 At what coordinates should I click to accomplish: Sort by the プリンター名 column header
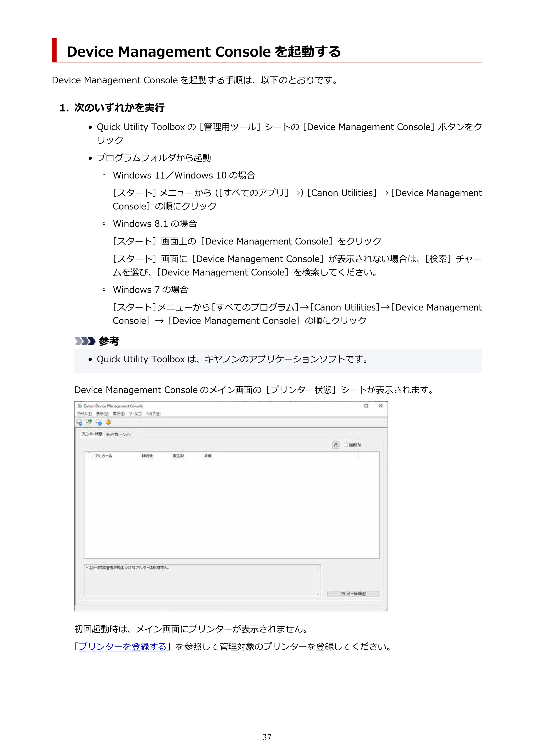(103, 456)
